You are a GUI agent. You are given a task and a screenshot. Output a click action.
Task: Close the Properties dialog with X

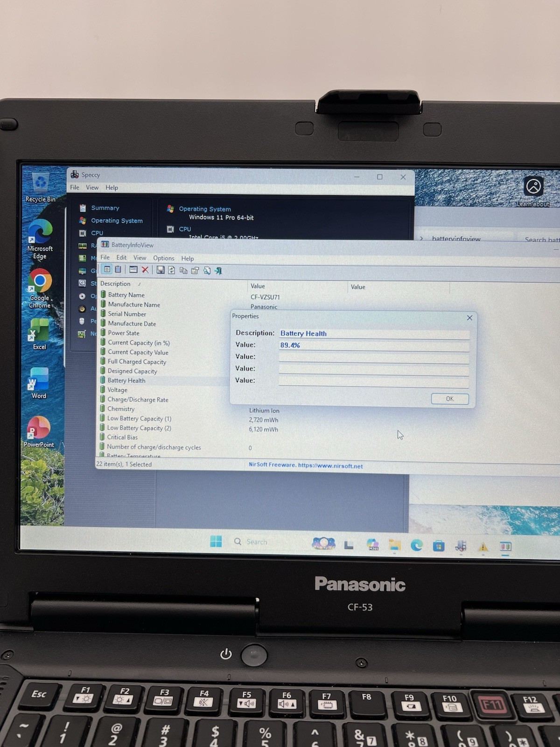(x=469, y=317)
